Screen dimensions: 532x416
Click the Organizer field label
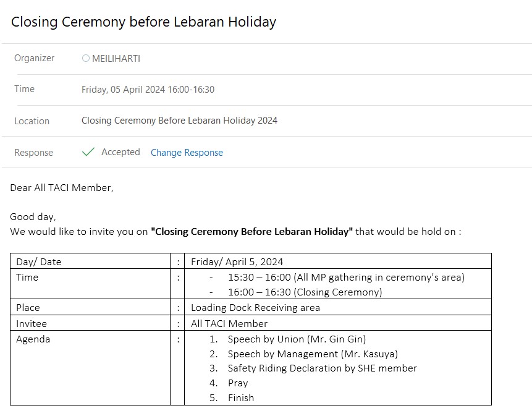[x=34, y=58]
